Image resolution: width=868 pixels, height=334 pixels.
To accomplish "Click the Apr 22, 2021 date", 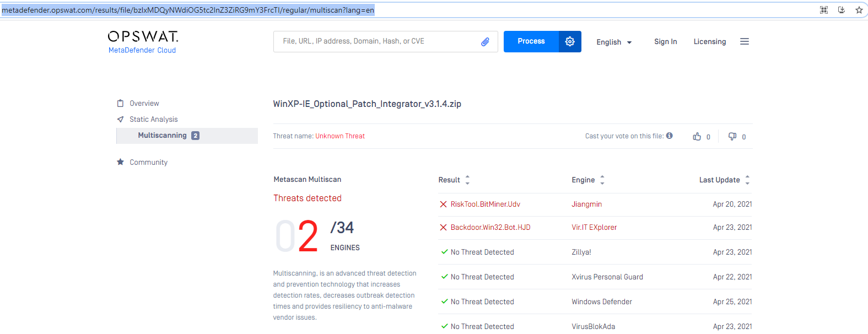I will (732, 277).
